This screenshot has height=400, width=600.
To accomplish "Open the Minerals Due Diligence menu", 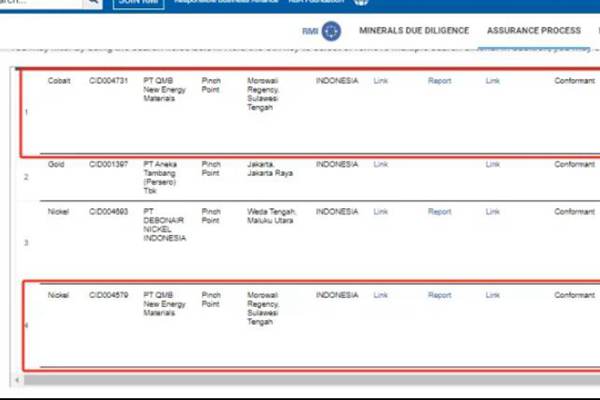I will 414,31.
